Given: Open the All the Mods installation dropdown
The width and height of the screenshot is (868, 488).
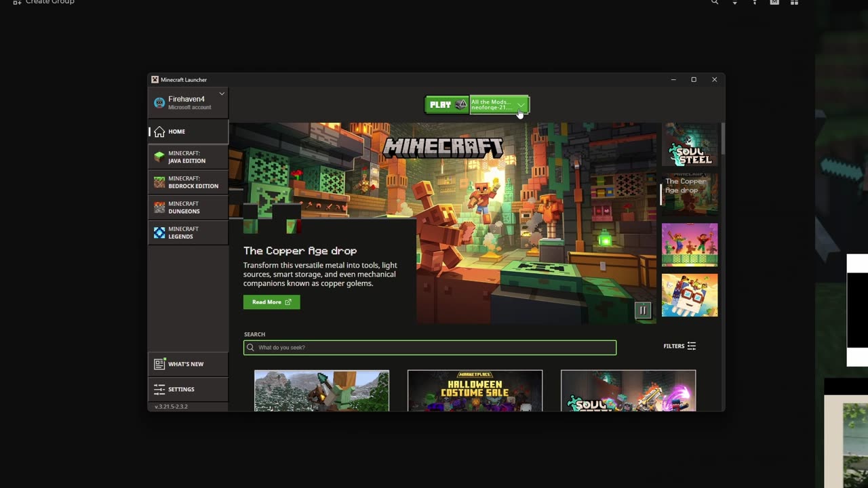Looking at the screenshot, I should pos(499,104).
